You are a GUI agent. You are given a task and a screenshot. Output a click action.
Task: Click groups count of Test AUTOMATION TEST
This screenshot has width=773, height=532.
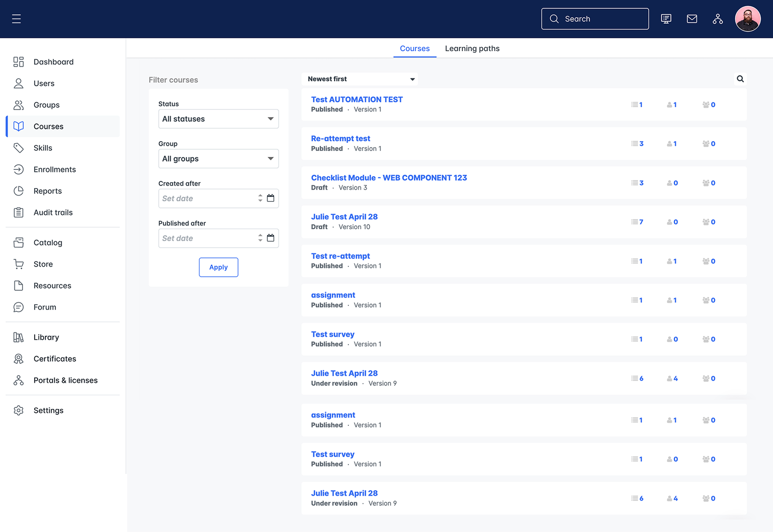709,105
